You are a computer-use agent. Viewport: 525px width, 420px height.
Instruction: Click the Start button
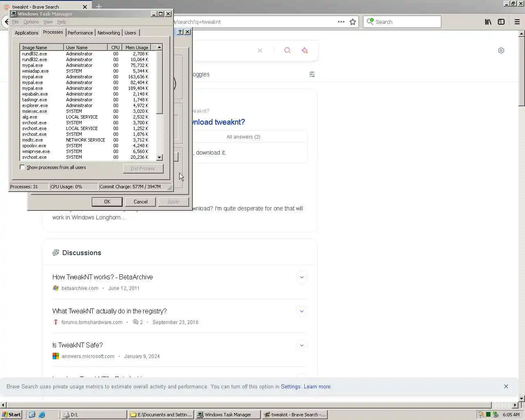[11, 415]
